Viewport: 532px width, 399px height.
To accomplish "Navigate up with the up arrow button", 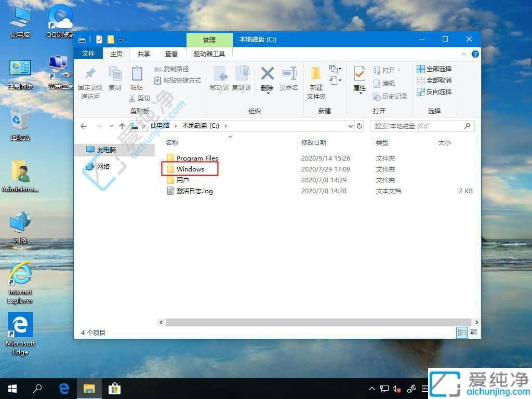I will tap(123, 126).
